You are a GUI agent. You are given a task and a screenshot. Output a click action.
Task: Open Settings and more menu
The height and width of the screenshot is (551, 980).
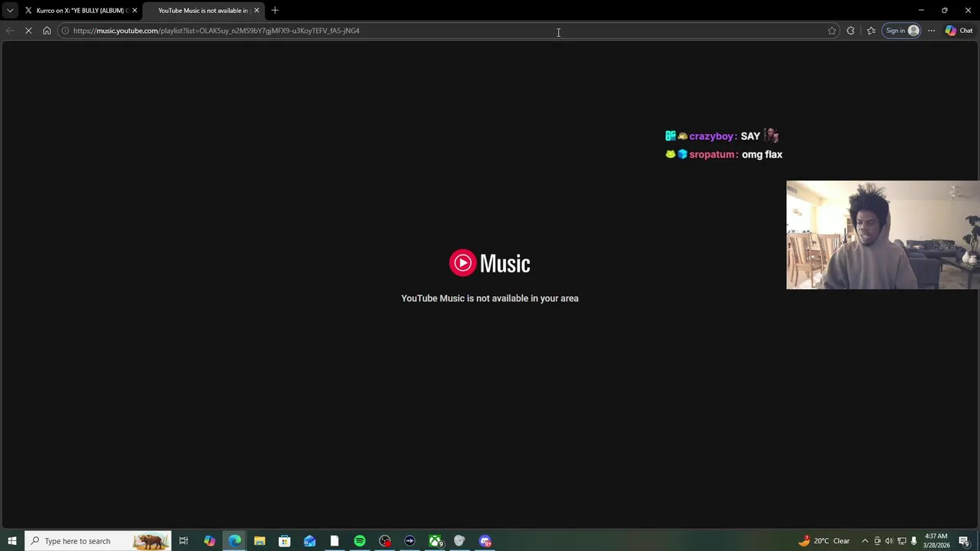click(931, 31)
